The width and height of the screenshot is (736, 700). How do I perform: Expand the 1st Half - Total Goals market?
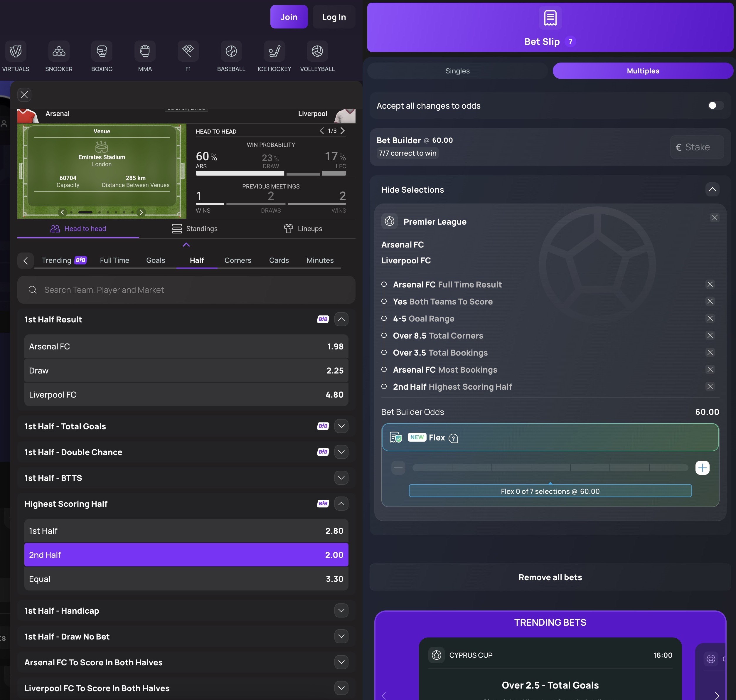click(x=341, y=426)
